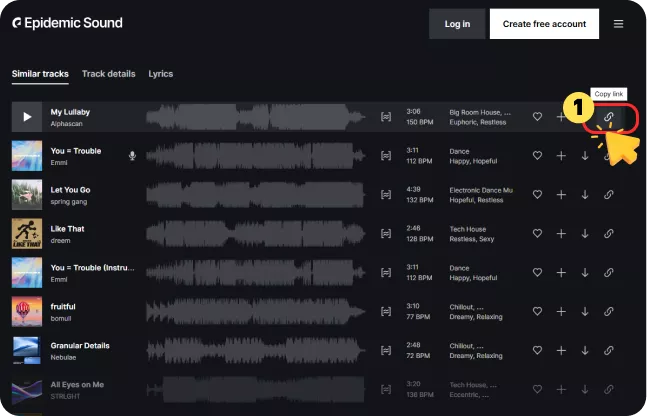Like the My Lullaby track
The image size is (647, 416).
pyautogui.click(x=537, y=117)
